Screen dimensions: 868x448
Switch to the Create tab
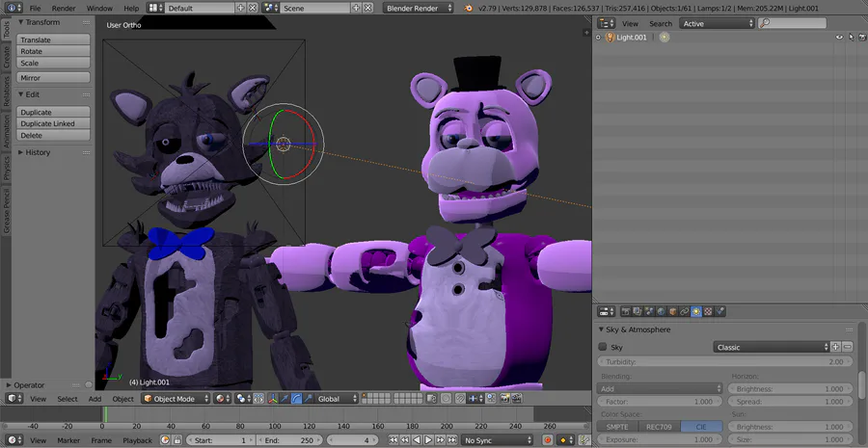[6, 57]
